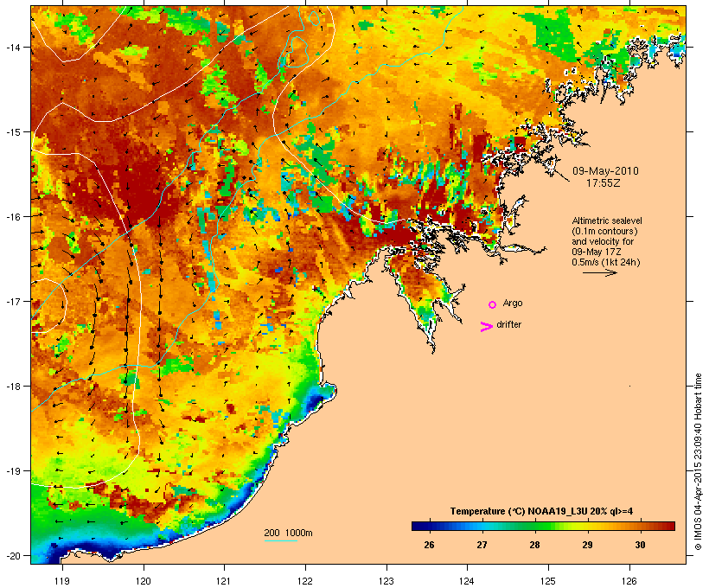Click the magenta drifter arrow symbol

tap(486, 327)
